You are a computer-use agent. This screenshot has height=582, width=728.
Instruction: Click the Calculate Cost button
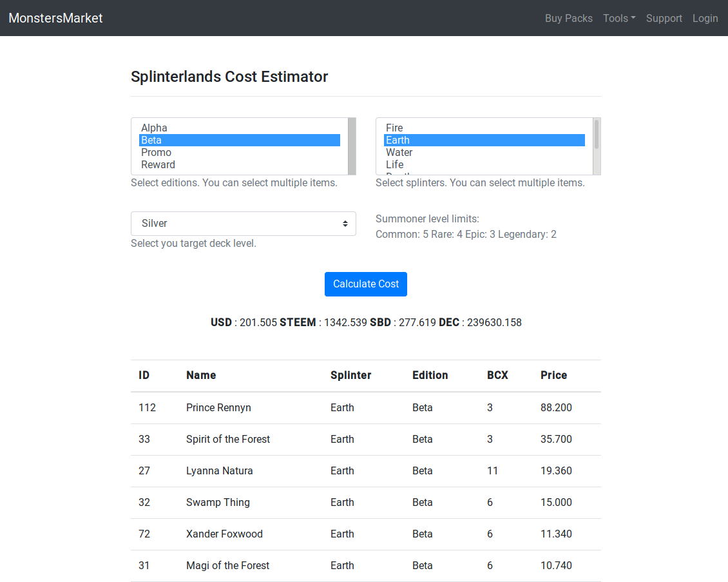[x=366, y=284]
